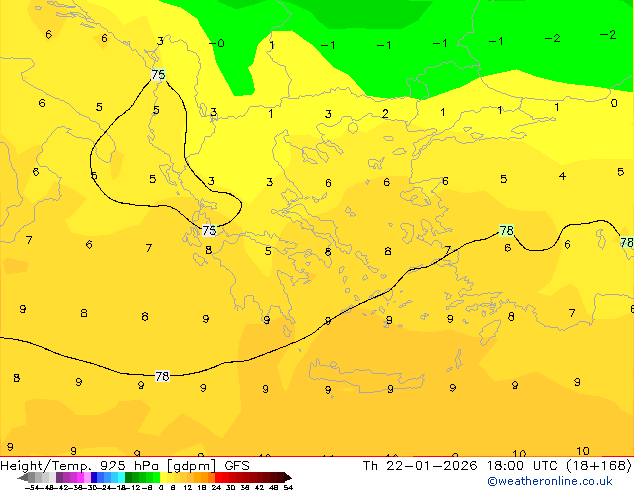This screenshot has width=634, height=490.
Task: Click the '-0' temperature value near the top
Action: click(x=217, y=43)
